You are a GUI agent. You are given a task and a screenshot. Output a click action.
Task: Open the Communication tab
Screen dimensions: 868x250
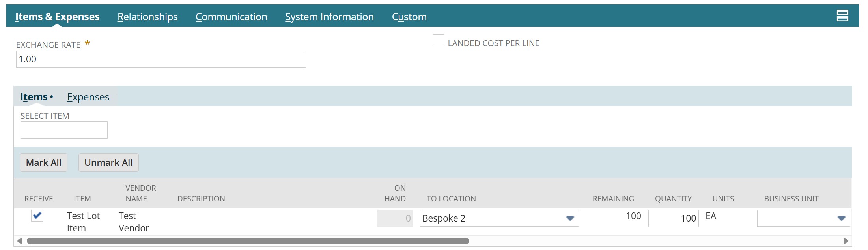pyautogui.click(x=231, y=17)
